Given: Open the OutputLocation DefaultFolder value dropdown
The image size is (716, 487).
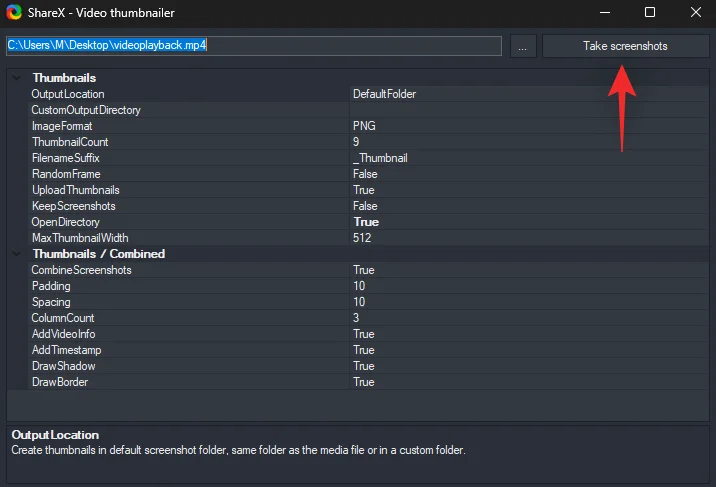Looking at the screenshot, I should [528, 94].
